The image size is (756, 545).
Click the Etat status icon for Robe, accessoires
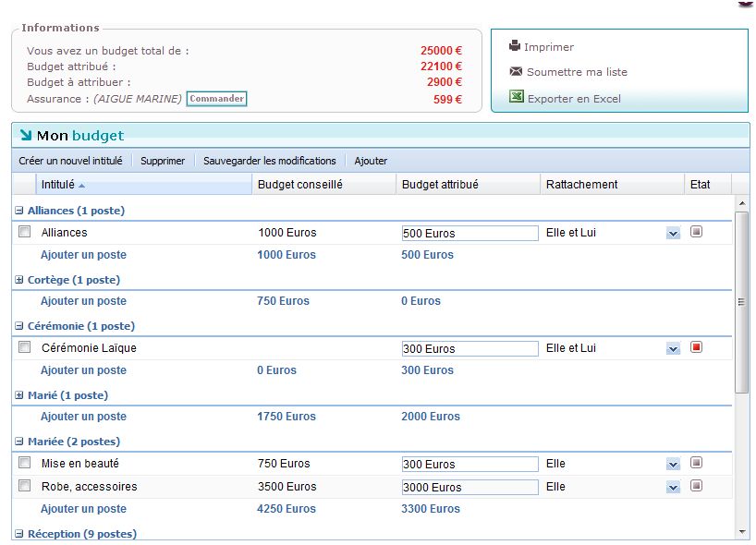pos(696,486)
